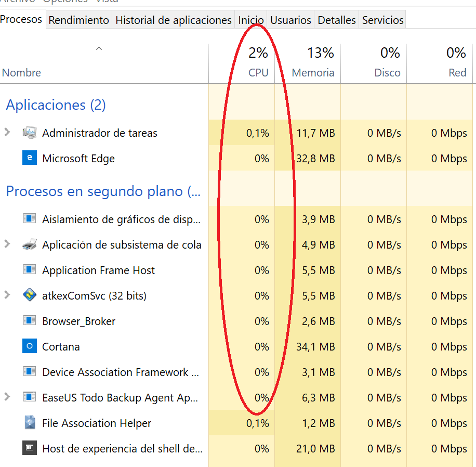Image resolution: width=476 pixels, height=467 pixels.
Task: Select the File Association Helper icon
Action: [x=30, y=423]
